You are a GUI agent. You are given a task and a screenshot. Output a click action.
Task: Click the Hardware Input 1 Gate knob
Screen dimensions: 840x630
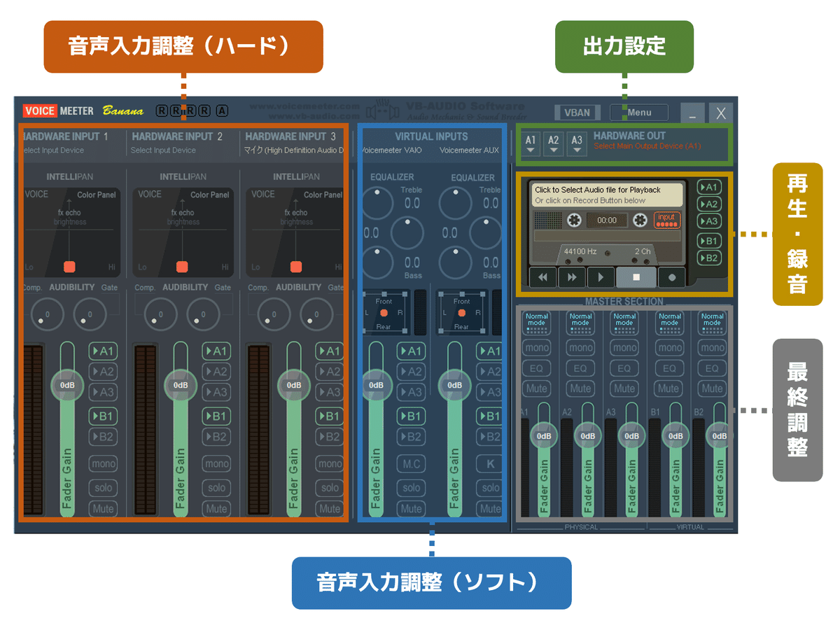pyautogui.click(x=90, y=314)
